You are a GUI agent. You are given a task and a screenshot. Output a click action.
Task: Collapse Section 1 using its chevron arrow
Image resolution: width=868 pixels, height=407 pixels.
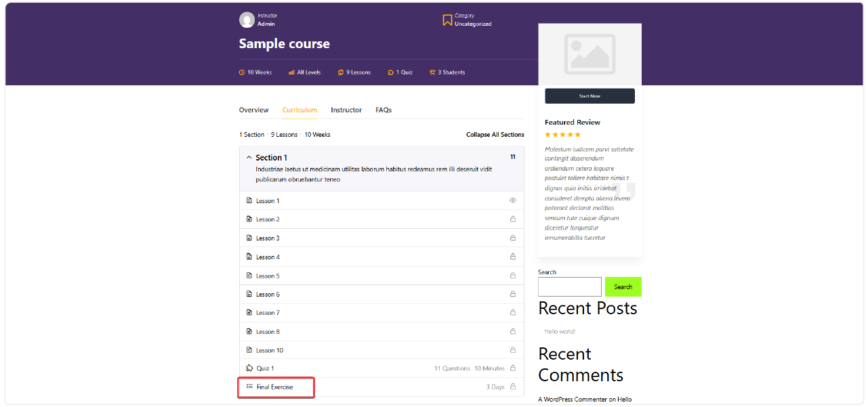249,157
